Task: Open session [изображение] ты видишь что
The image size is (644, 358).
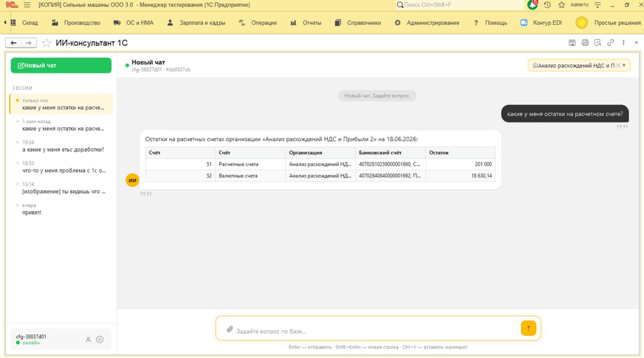Action: tap(61, 188)
